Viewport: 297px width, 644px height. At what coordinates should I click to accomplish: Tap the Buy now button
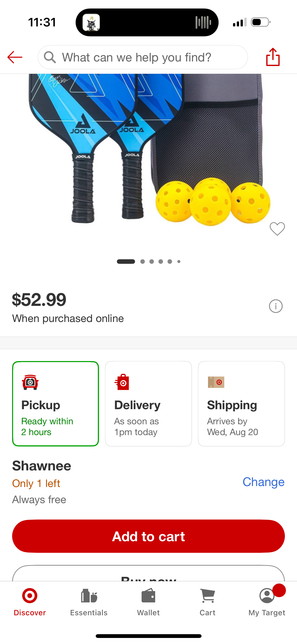[x=148, y=574]
